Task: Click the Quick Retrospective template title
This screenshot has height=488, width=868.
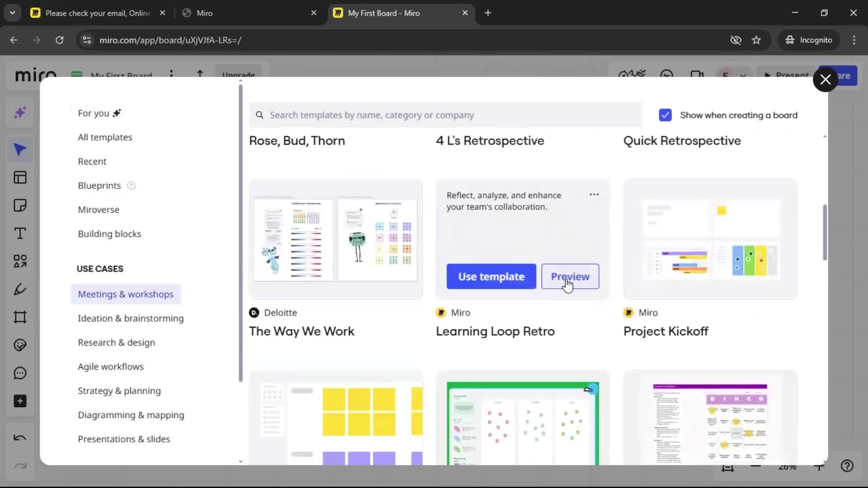Action: pyautogui.click(x=682, y=141)
